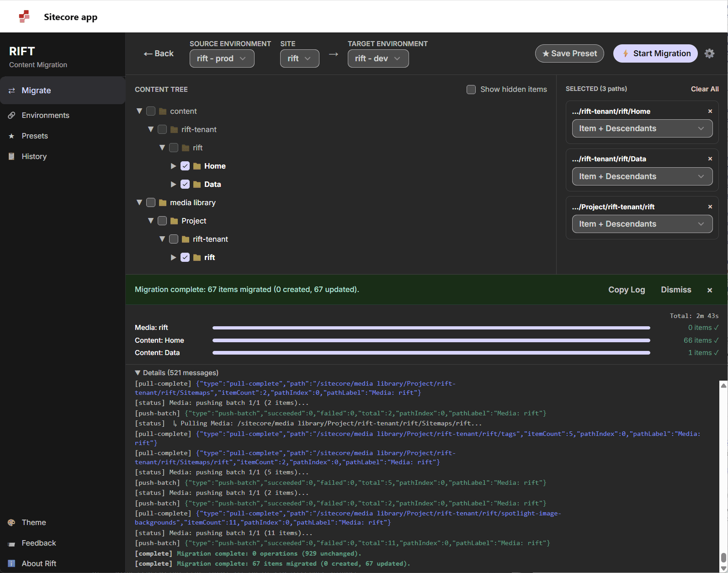Click the log scrollbar down arrow
Screen dimensions: 728x573
[x=723, y=568]
